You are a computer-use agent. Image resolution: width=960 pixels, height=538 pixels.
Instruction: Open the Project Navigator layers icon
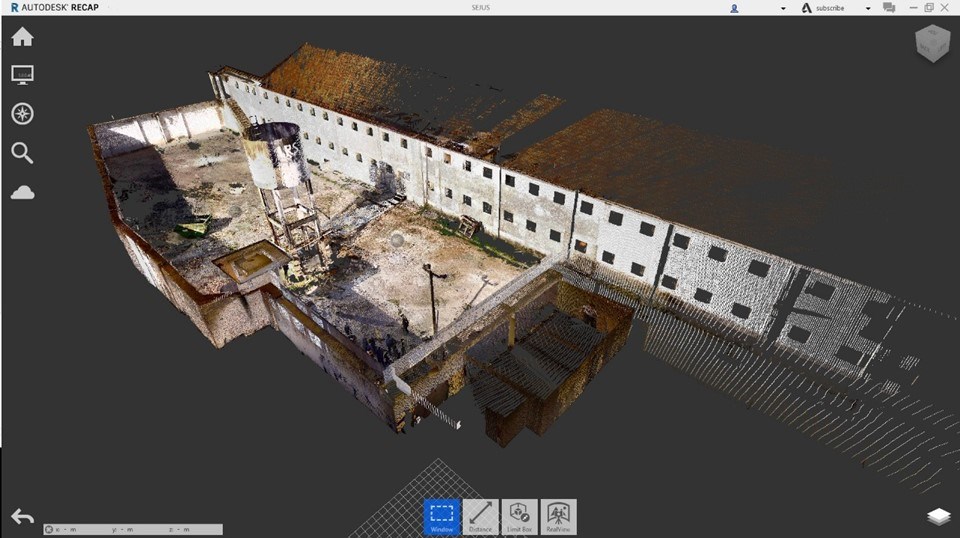pyautogui.click(x=937, y=516)
